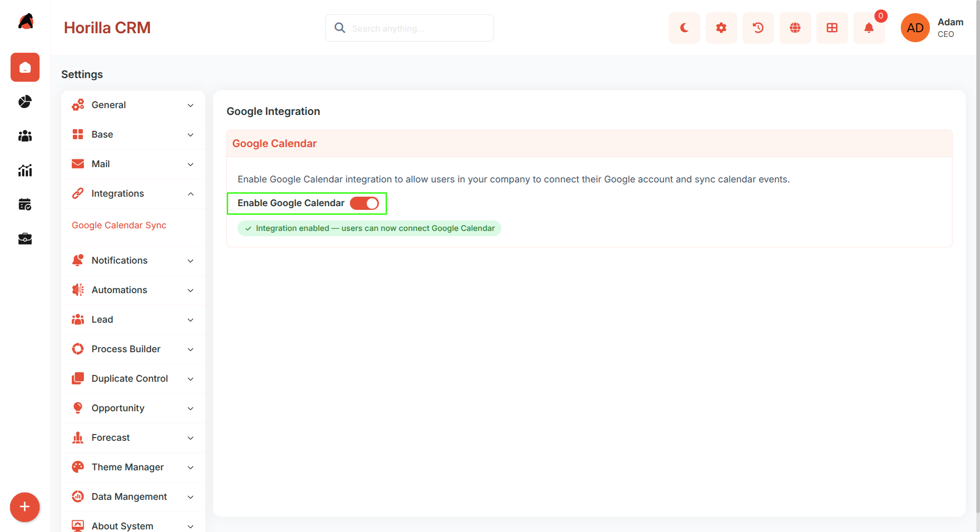Expand the Base settings section

[x=133, y=134]
